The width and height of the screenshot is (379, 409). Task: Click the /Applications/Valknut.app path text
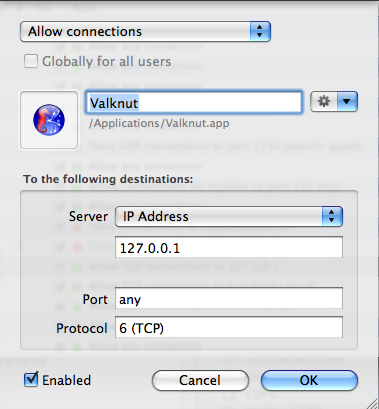click(x=159, y=123)
